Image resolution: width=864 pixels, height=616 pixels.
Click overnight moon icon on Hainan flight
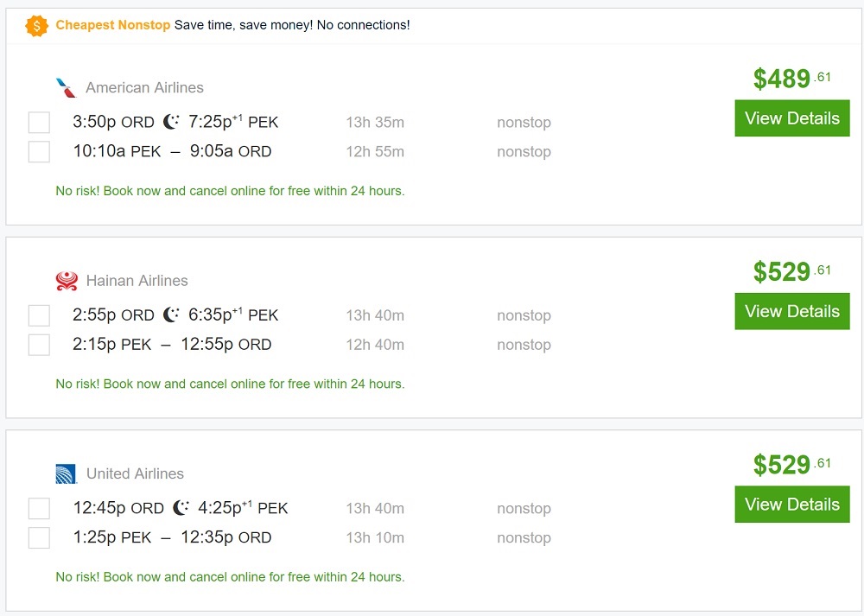(x=171, y=314)
